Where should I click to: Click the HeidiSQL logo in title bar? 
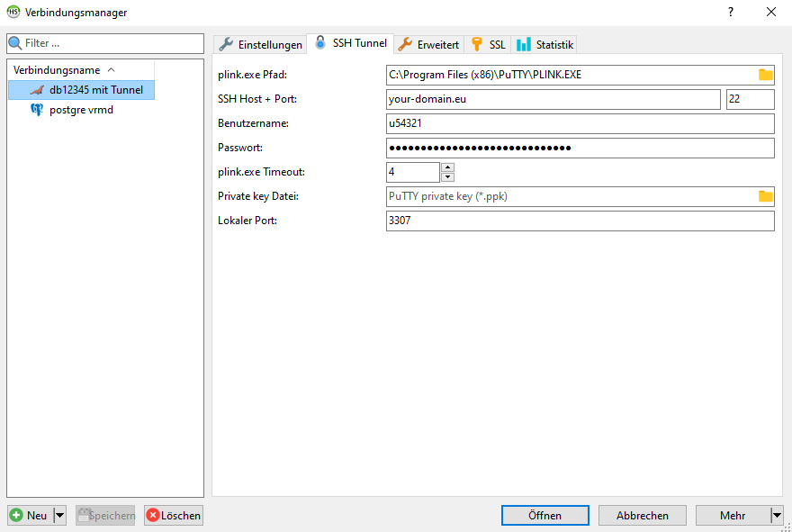(x=13, y=12)
